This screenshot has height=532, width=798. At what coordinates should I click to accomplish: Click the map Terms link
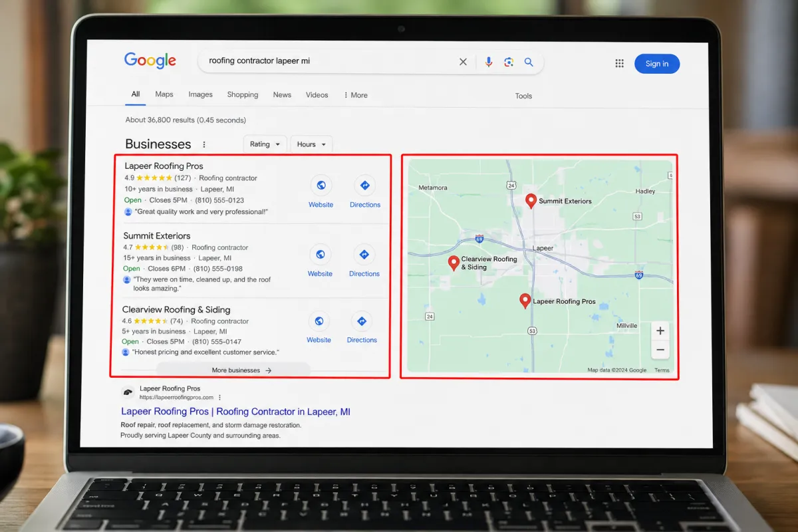click(662, 370)
